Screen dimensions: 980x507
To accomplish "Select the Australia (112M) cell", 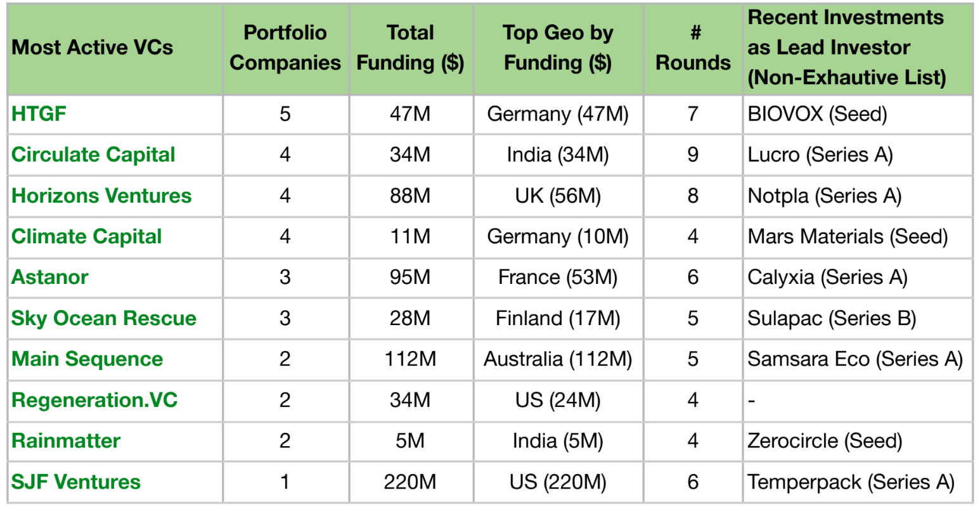I will coord(558,359).
